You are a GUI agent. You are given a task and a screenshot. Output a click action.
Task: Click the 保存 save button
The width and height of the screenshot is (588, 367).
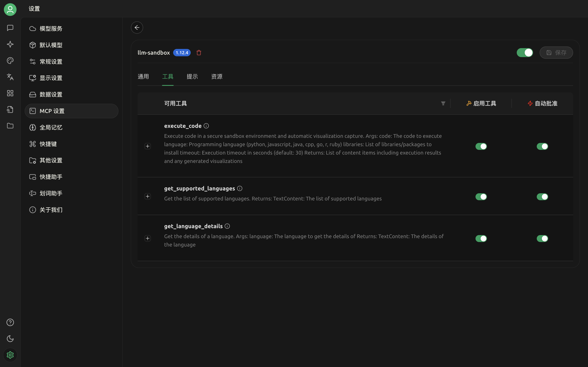point(556,53)
